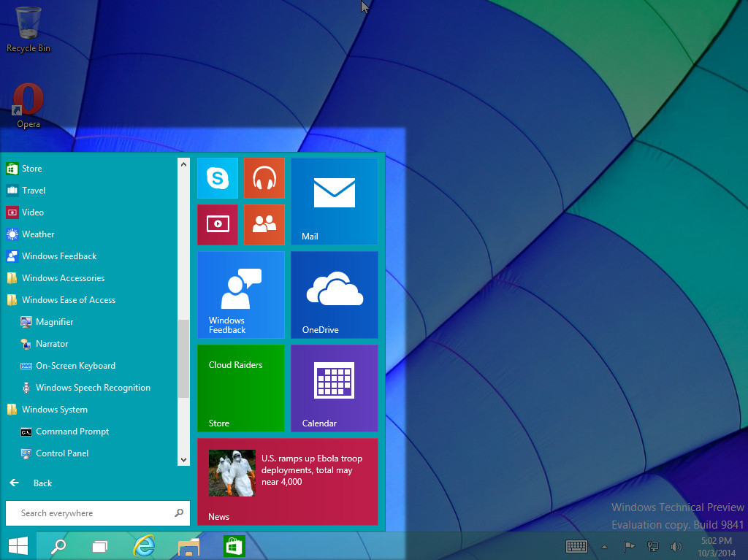Open the News tile about Ebola

pyautogui.click(x=288, y=482)
